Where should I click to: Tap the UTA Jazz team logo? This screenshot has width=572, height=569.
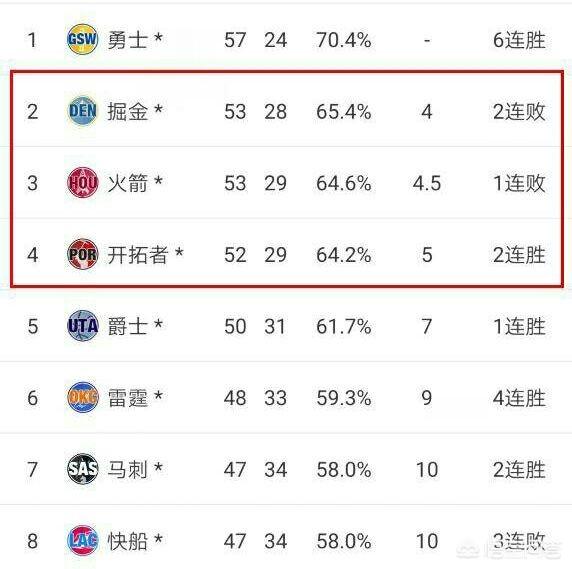(x=83, y=325)
